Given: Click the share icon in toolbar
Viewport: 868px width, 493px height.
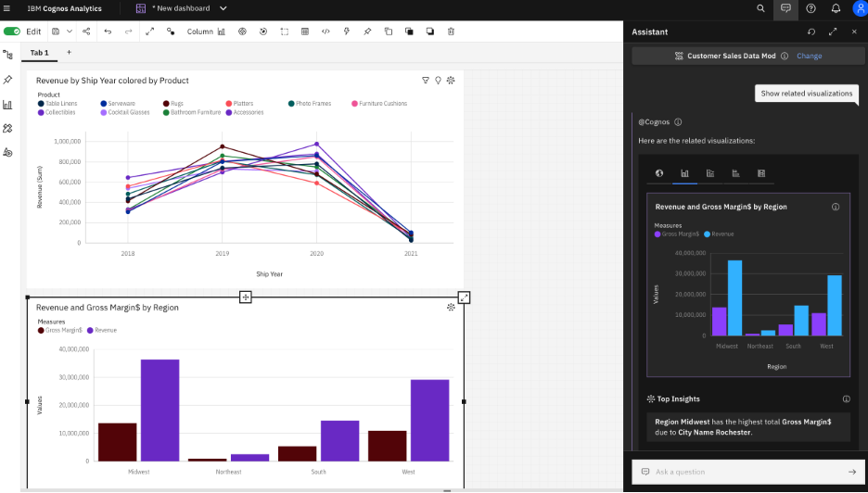Looking at the screenshot, I should [86, 32].
